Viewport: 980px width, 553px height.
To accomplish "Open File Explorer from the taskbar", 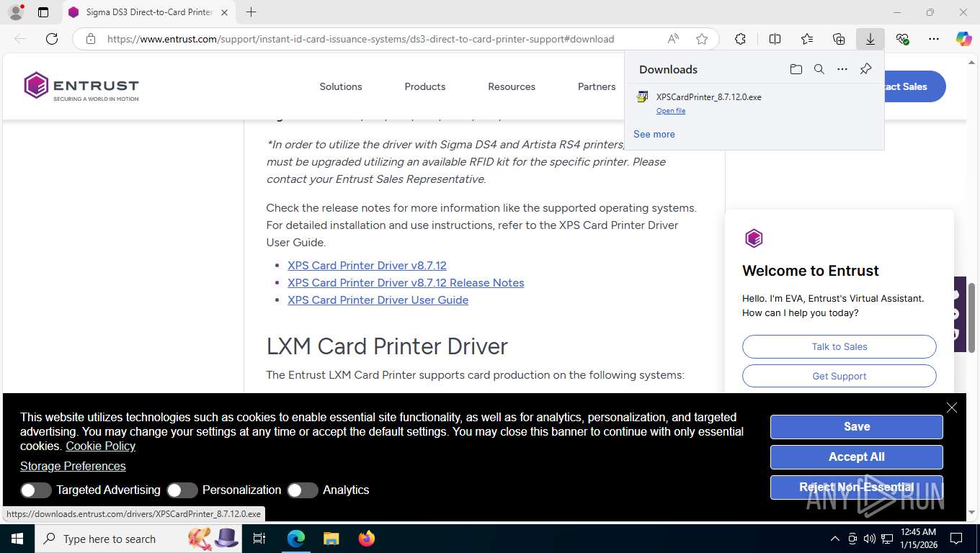I will [x=331, y=539].
